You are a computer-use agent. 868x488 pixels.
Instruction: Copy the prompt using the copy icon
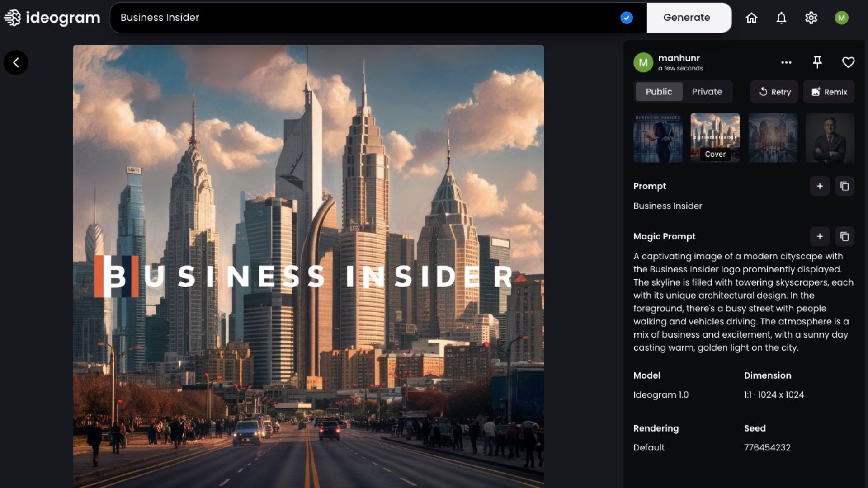coord(844,186)
